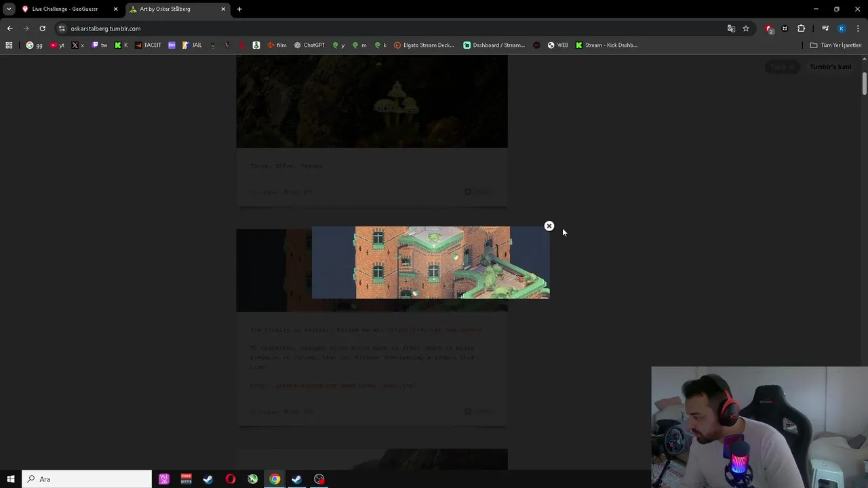Open the Elgato Stream Deck bookmark
868x488 pixels.
pos(424,45)
